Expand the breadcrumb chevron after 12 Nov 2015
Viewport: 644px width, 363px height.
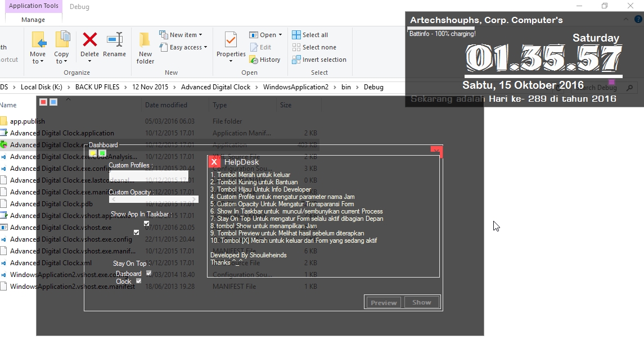tap(174, 87)
